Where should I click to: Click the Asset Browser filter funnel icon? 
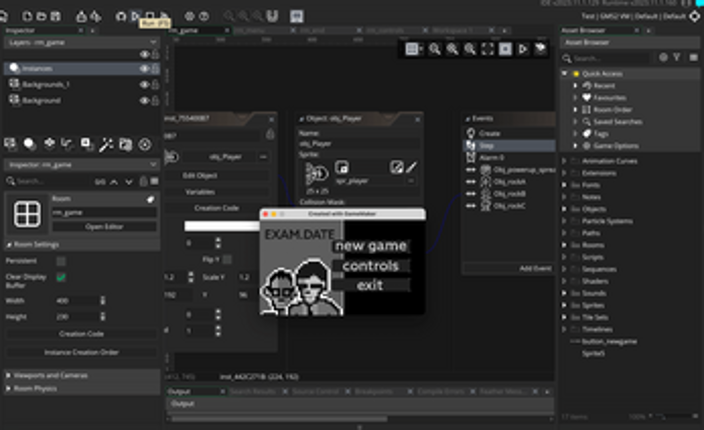(x=677, y=57)
